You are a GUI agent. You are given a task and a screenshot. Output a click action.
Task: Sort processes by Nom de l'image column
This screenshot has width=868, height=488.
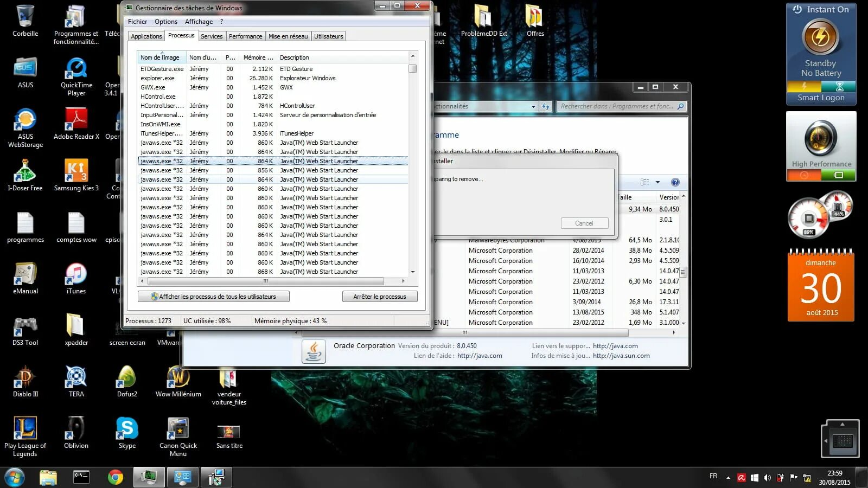pos(162,57)
